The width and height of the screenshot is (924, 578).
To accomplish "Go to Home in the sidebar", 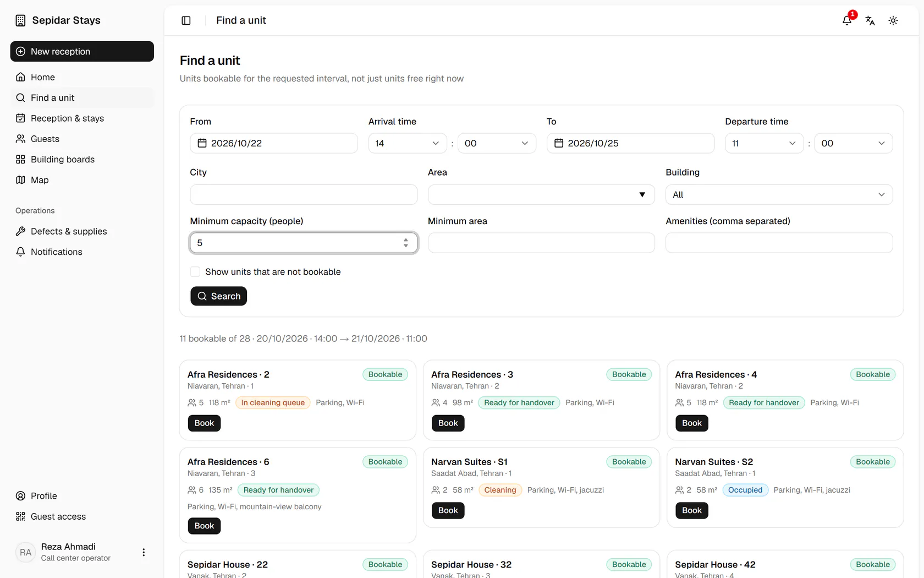I will tap(82, 77).
